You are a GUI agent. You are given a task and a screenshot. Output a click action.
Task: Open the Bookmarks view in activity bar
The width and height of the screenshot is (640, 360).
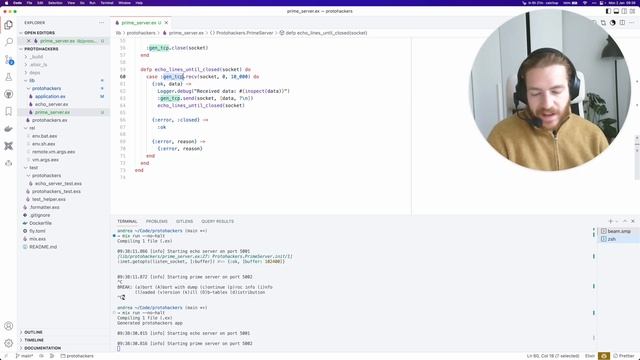(9, 111)
